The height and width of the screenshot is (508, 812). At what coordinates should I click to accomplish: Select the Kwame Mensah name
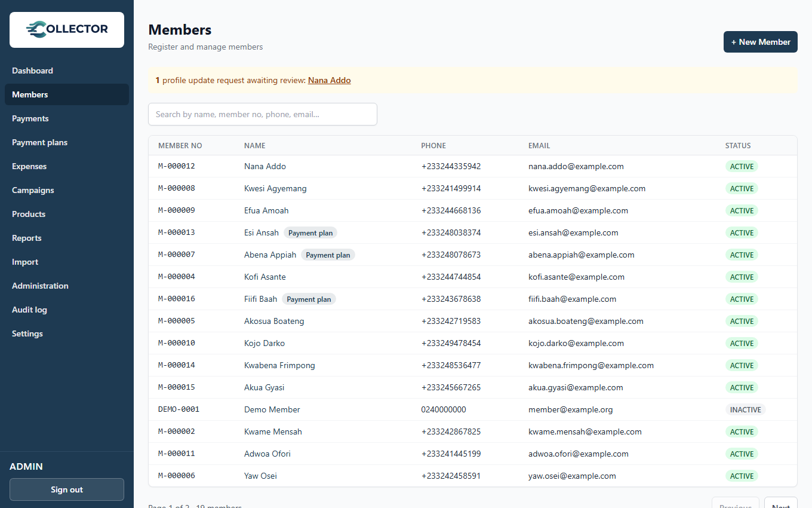point(273,432)
